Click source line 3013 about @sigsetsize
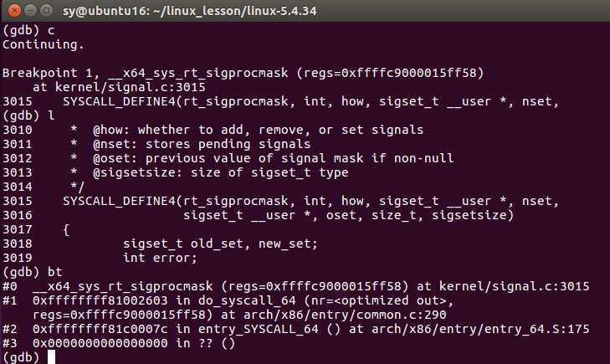This screenshot has height=364, width=610. (x=176, y=172)
